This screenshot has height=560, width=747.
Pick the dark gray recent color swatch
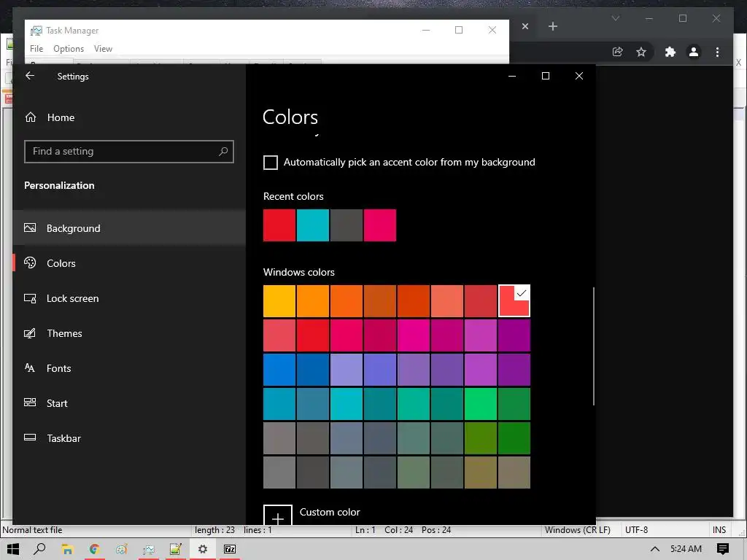tap(347, 225)
